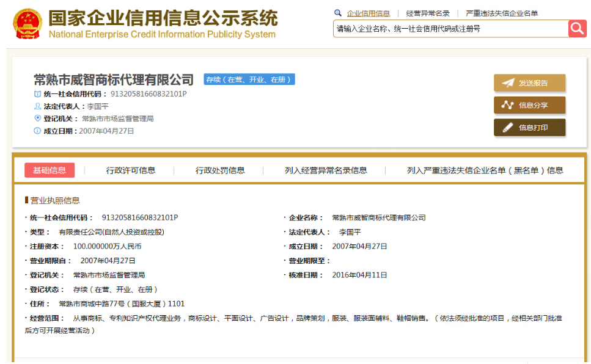591x364 pixels.
Task: Click the small blue magnifier icon beside 企业信用信息
Action: [x=338, y=13]
